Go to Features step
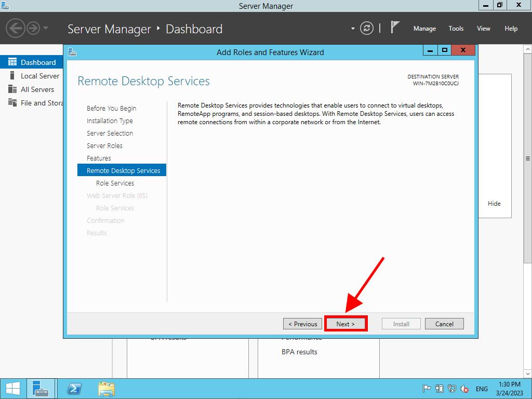Image resolution: width=532 pixels, height=399 pixels. pyautogui.click(x=99, y=158)
